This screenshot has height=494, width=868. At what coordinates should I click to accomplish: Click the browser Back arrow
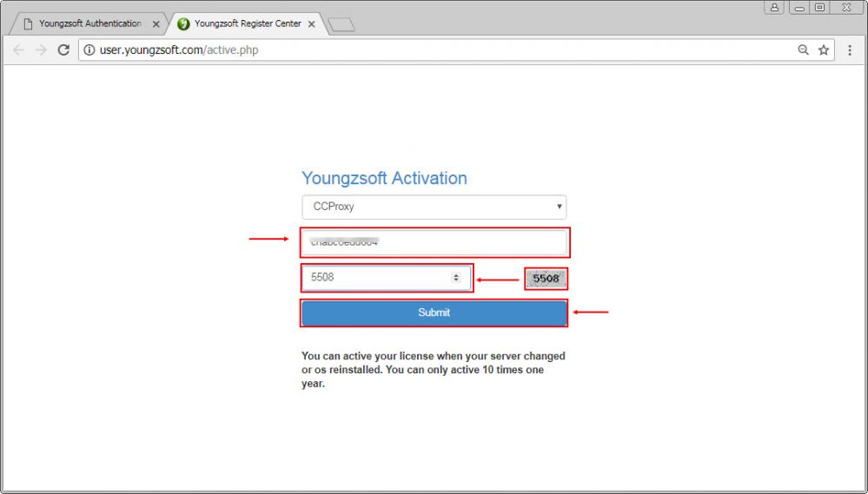click(18, 49)
